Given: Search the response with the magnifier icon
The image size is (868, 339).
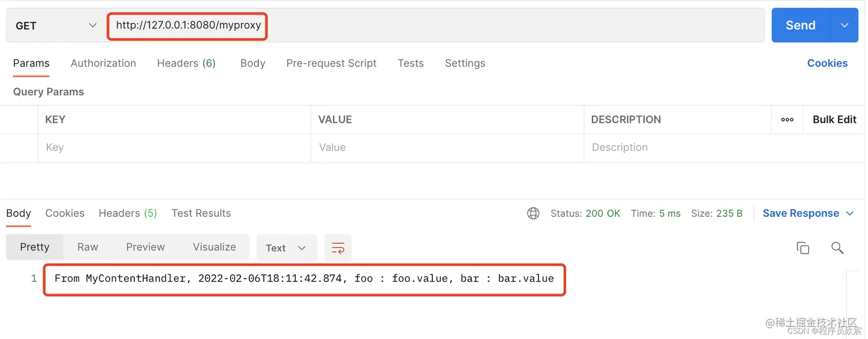Looking at the screenshot, I should (x=838, y=248).
